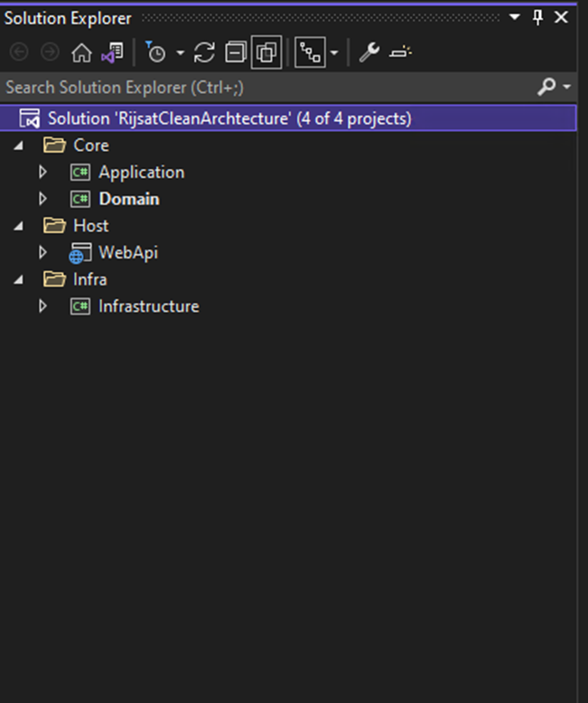Open the file nesting dropdown arrow
Viewport: 588px width, 703px height.
[334, 53]
